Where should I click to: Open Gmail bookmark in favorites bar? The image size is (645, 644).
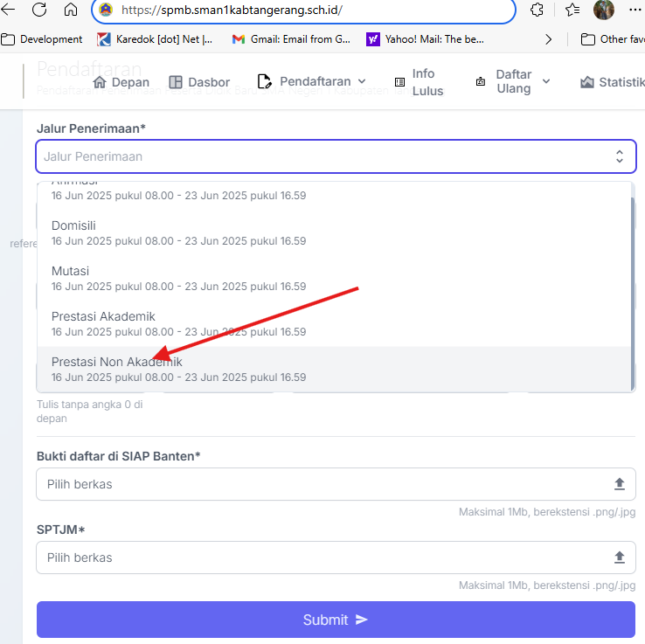(291, 39)
